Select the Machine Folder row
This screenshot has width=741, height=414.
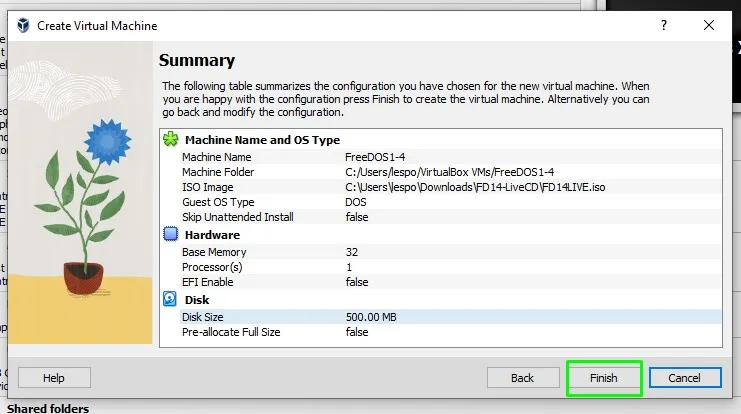[x=450, y=172]
